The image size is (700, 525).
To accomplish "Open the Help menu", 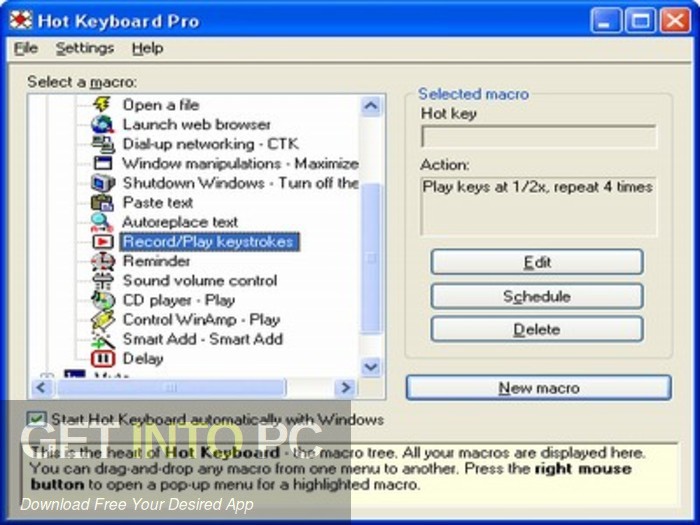I will 147,48.
